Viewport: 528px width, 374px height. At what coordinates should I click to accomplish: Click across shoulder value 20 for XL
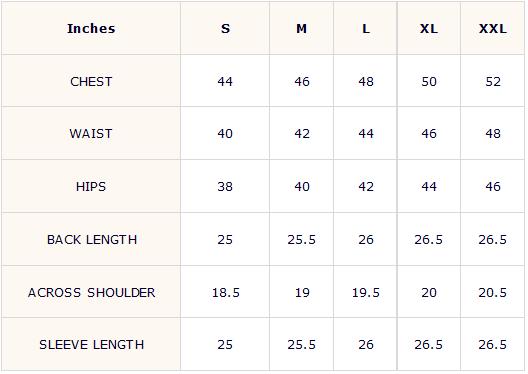pos(429,292)
